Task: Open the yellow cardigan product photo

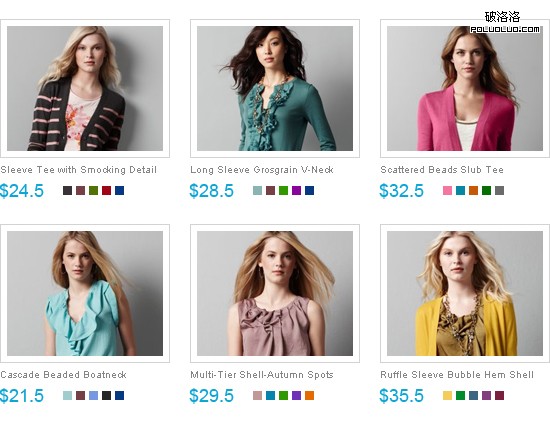Action: (465, 293)
